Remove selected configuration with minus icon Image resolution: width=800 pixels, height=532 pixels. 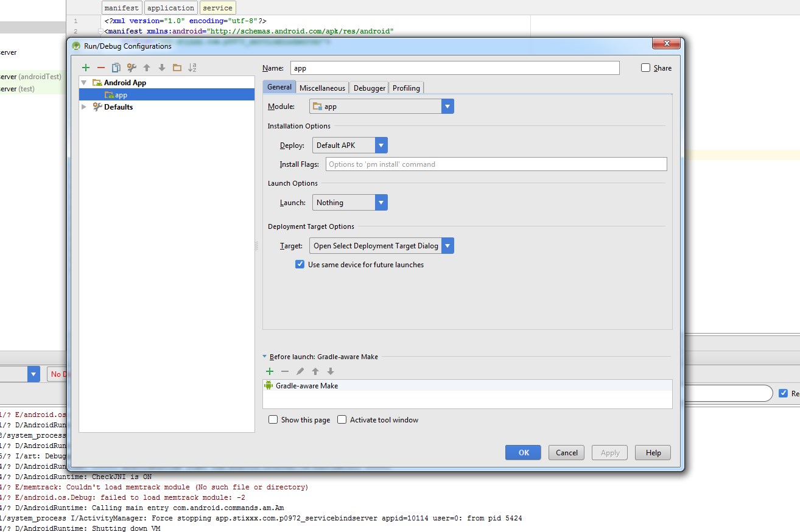click(x=101, y=68)
